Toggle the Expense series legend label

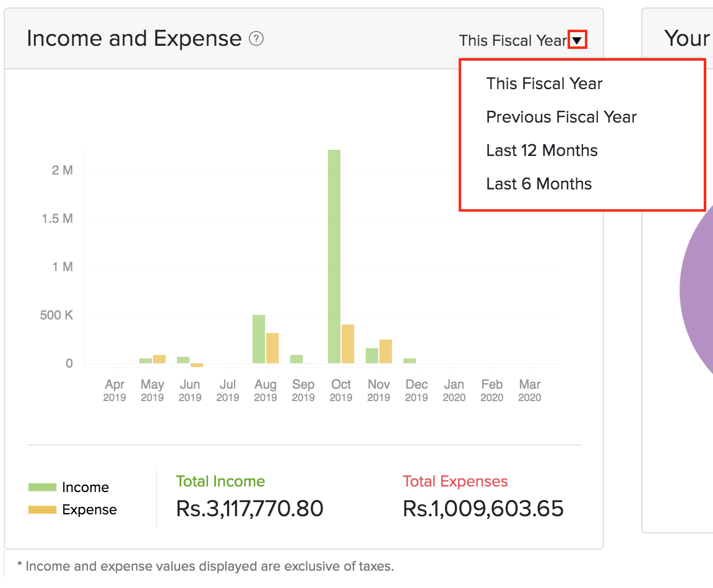pyautogui.click(x=89, y=510)
